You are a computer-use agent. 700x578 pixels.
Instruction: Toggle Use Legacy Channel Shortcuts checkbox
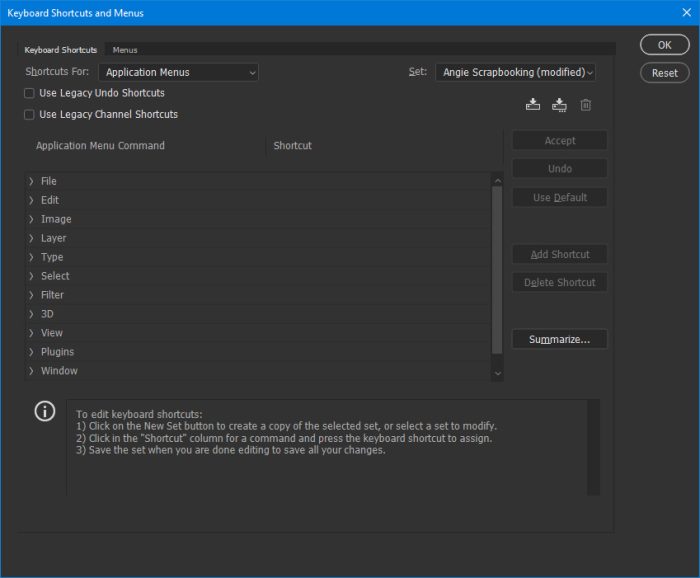30,115
